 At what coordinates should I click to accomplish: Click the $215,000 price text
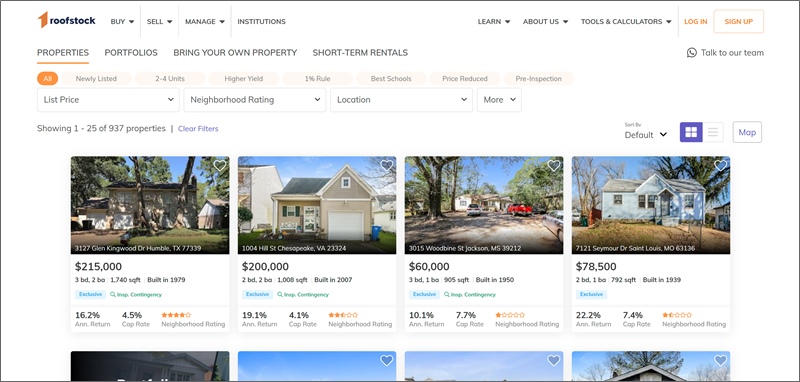[x=98, y=266]
